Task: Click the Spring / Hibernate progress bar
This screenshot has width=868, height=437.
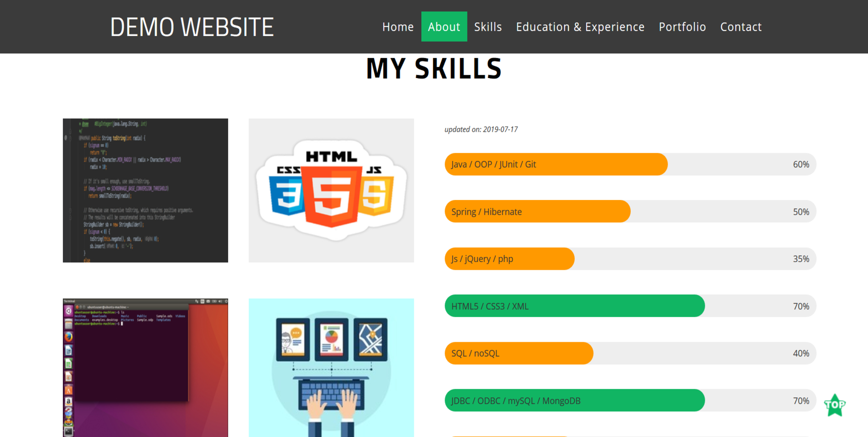Action: 630,211
